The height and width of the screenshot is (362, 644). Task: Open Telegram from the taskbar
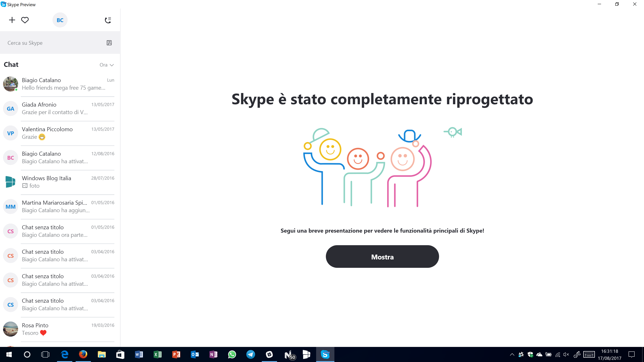(251, 354)
